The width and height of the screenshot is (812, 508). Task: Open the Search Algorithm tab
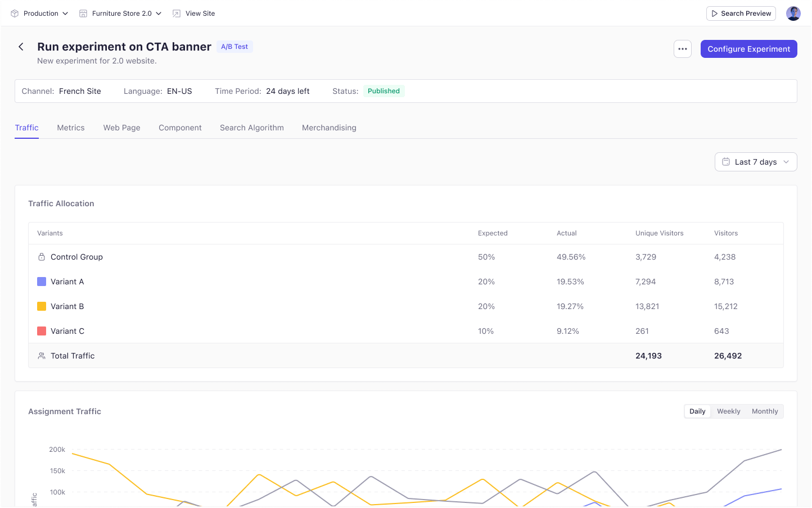(252, 128)
